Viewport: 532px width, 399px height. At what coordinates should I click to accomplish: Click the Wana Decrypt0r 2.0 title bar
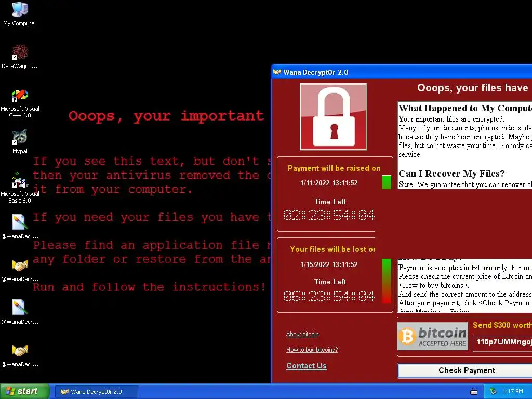[x=402, y=72]
